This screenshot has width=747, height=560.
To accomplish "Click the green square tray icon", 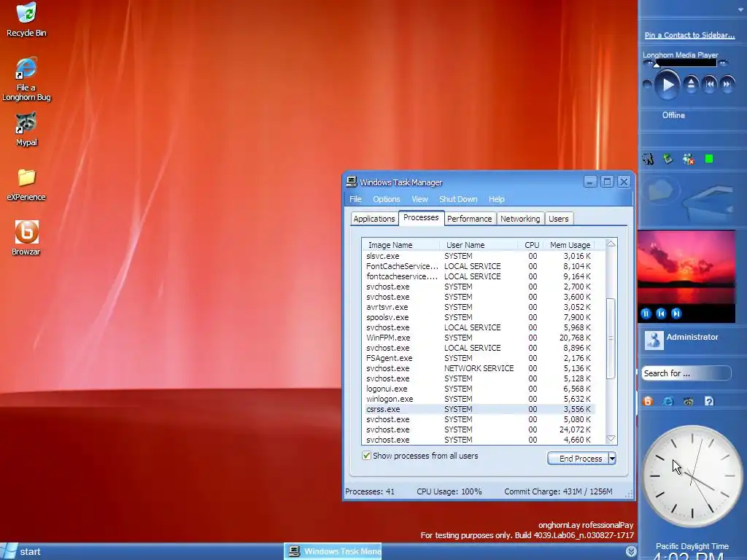I will 709,159.
